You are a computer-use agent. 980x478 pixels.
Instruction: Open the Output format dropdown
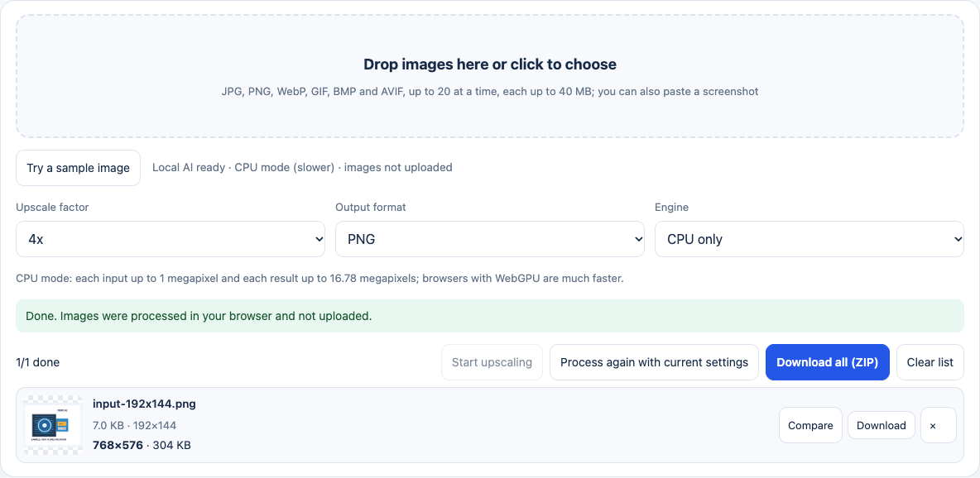coord(490,239)
